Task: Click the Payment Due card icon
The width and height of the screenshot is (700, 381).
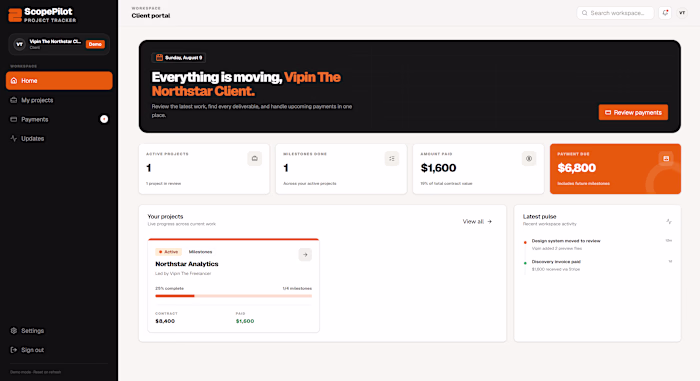Action: (666, 159)
